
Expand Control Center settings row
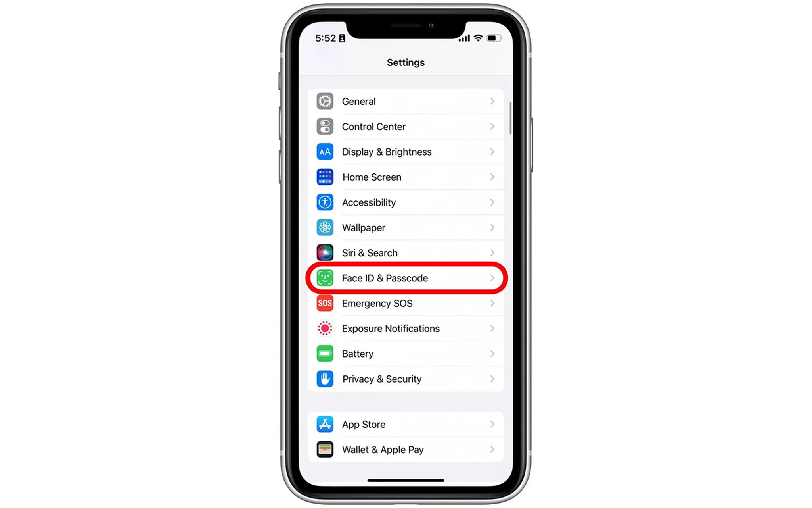pyautogui.click(x=406, y=127)
